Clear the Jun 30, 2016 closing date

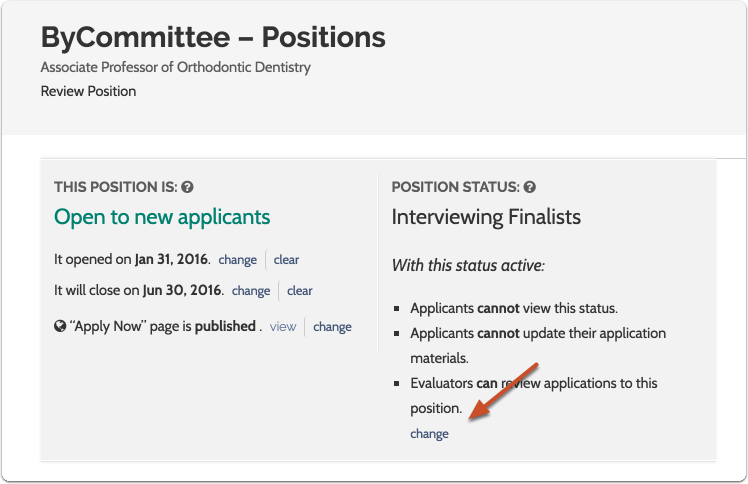click(300, 291)
